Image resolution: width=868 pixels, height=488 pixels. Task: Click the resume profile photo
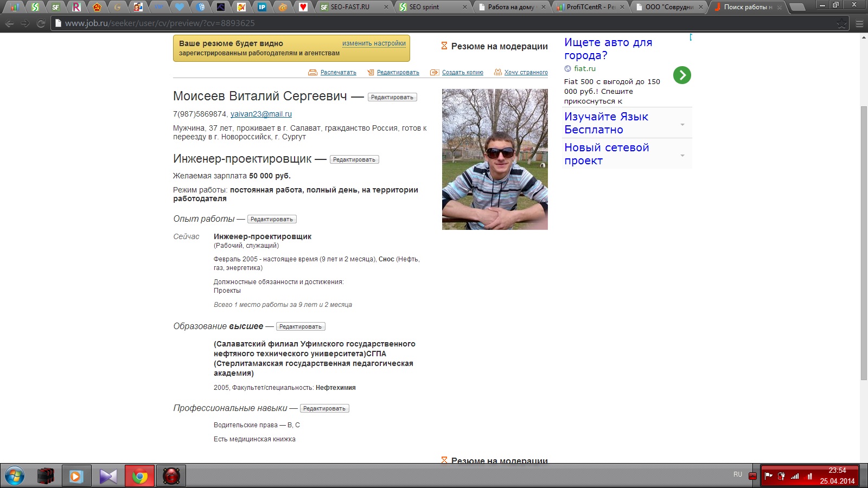tap(495, 159)
